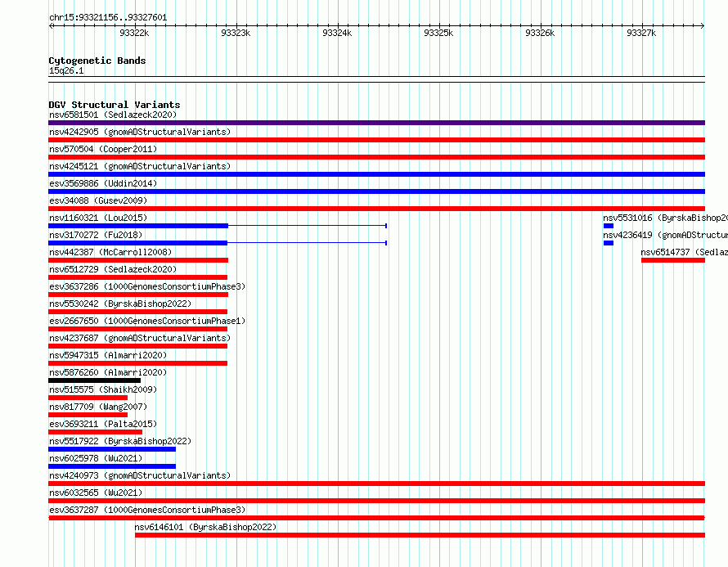728x567 pixels.
Task: Open nsv5530242 (ByrskaBishop2022) variant label
Action: tap(120, 304)
